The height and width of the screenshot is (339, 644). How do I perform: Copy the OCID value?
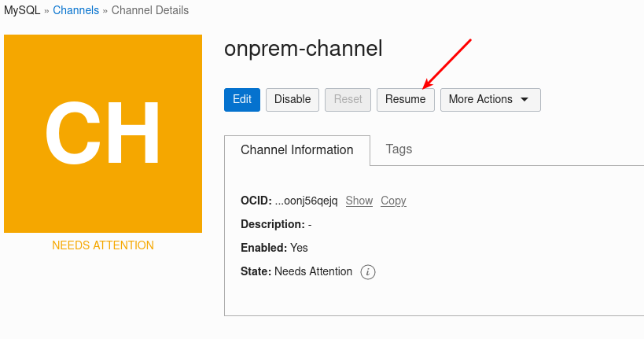393,201
